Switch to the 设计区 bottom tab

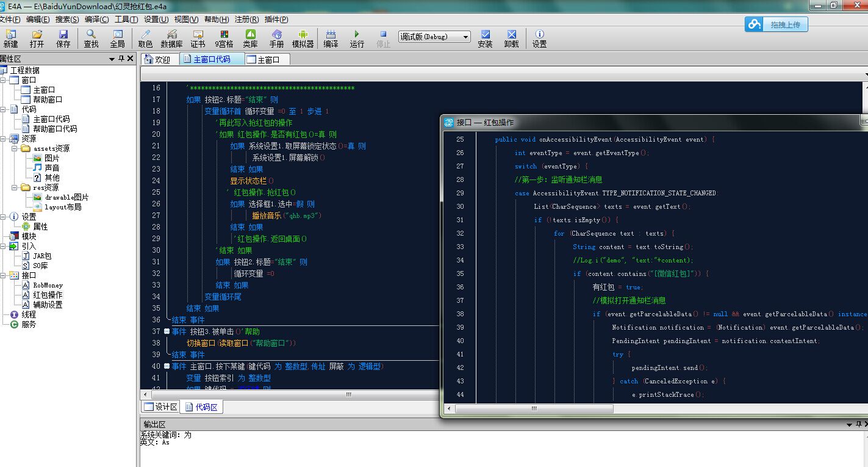[160, 407]
